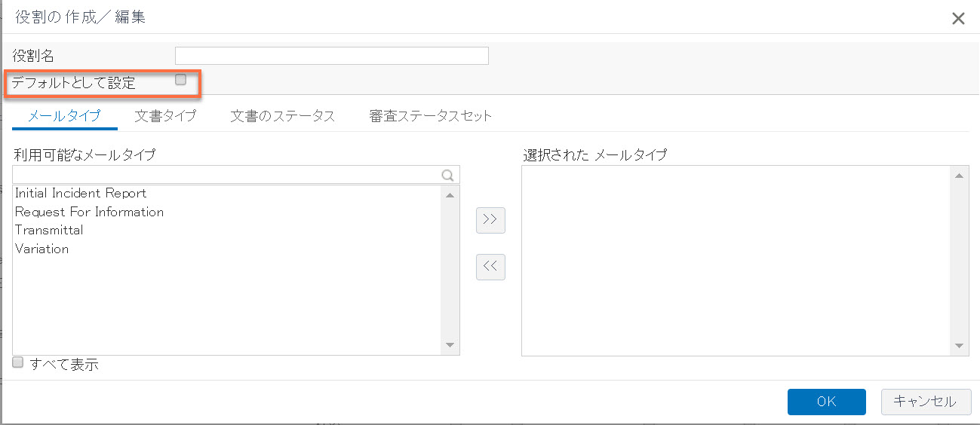Select Request For Information mail type
This screenshot has width=980, height=425.
[226, 212]
